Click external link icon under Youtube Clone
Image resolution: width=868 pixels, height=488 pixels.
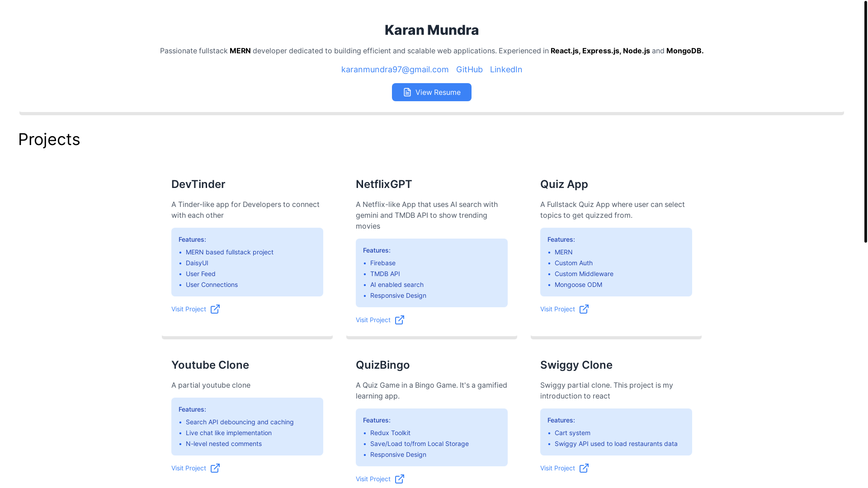point(215,468)
